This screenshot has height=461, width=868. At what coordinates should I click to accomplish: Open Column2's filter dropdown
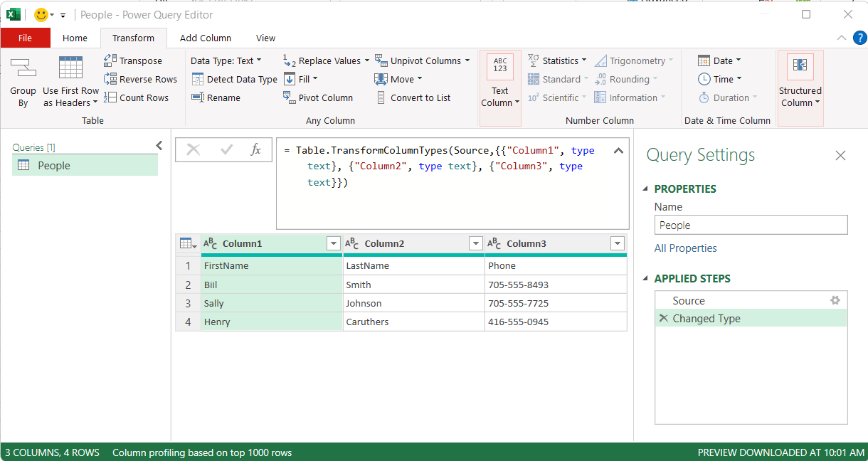[475, 243]
